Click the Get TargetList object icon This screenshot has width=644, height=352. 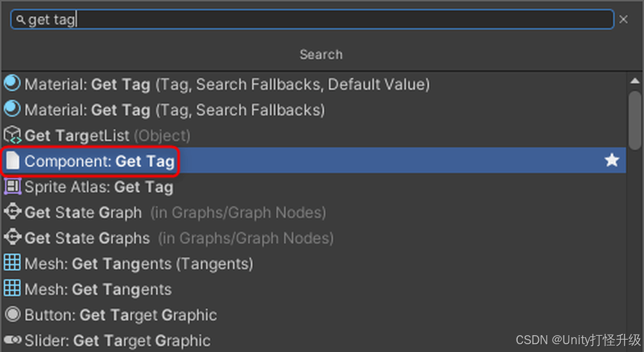(x=12, y=135)
